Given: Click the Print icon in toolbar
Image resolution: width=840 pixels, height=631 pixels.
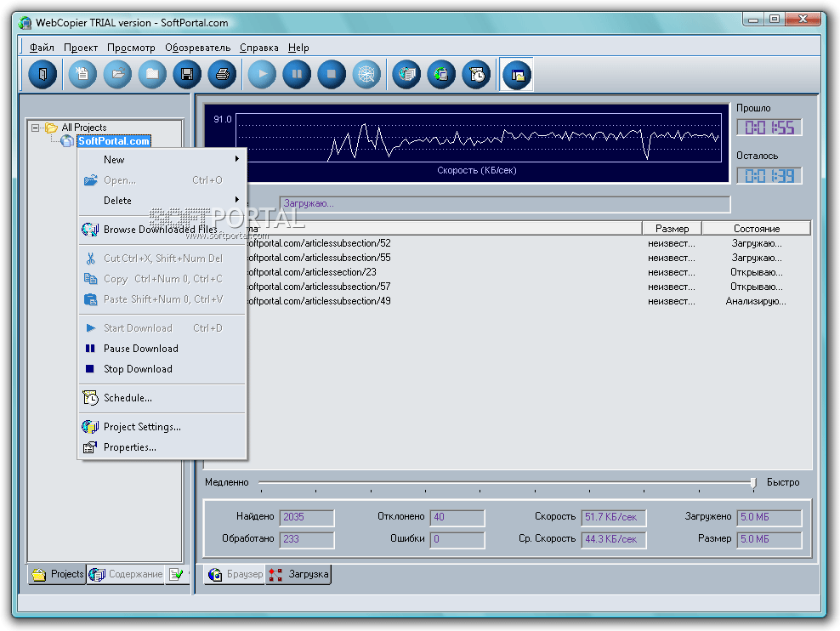Looking at the screenshot, I should pyautogui.click(x=222, y=75).
